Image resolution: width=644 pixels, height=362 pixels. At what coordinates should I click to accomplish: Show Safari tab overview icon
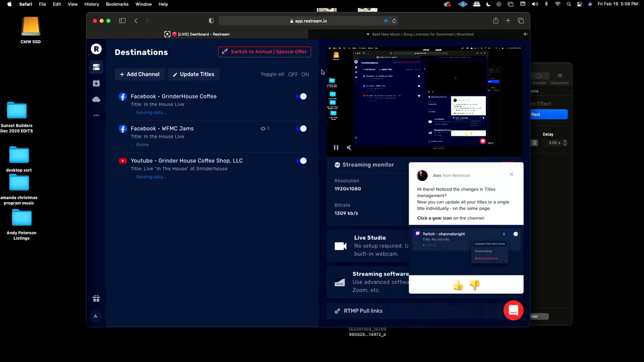click(x=521, y=21)
